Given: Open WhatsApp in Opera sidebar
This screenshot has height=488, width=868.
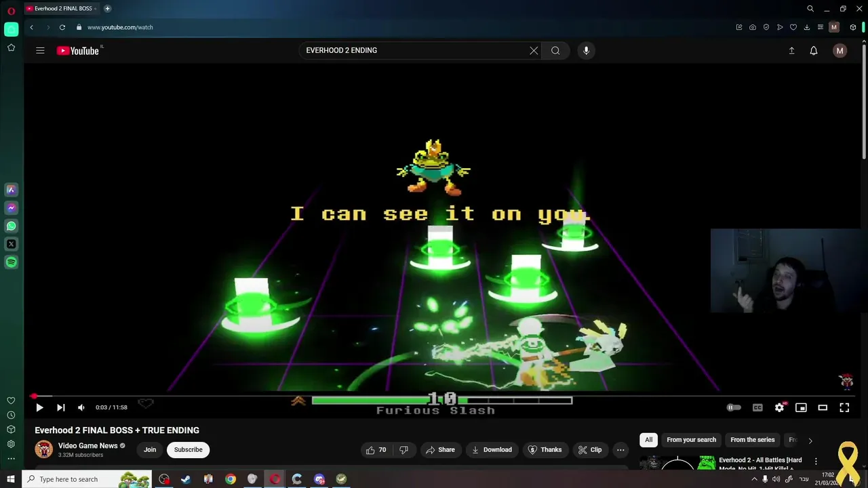Looking at the screenshot, I should (x=11, y=226).
